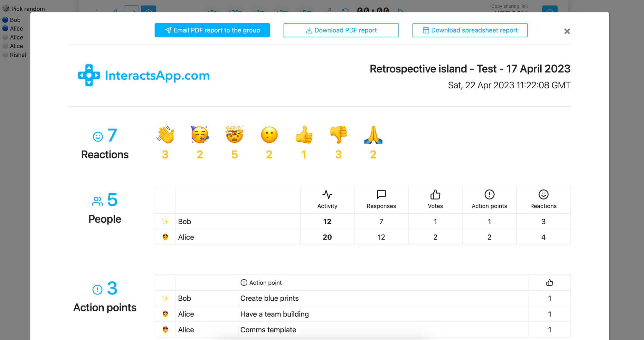Click Pick random in the sidebar

(28, 9)
